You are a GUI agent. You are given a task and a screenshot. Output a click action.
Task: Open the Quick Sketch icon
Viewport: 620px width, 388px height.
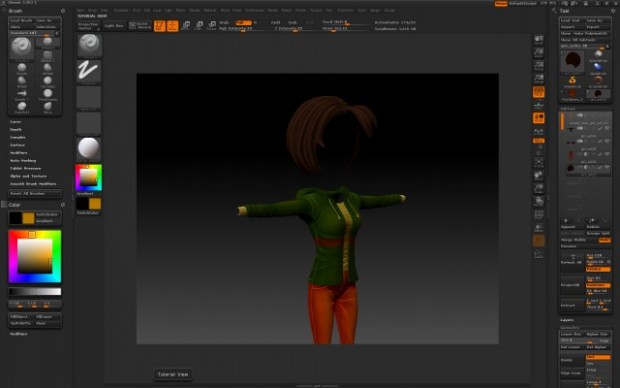click(140, 26)
